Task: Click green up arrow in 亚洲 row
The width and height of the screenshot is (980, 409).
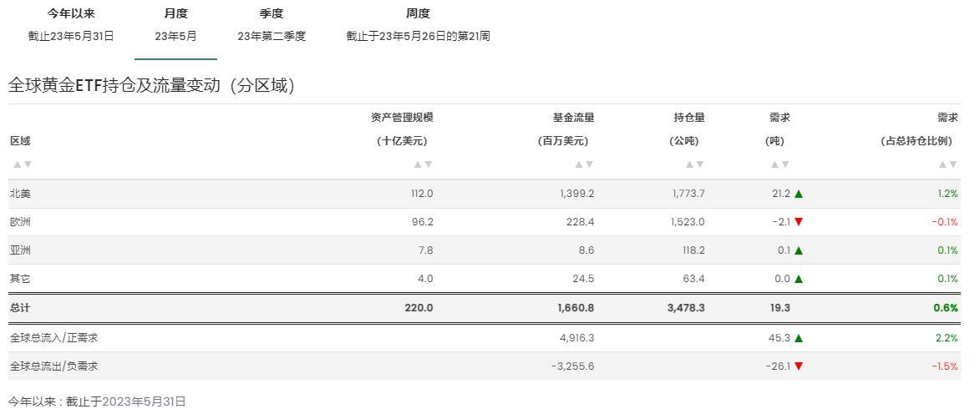Action: [799, 250]
